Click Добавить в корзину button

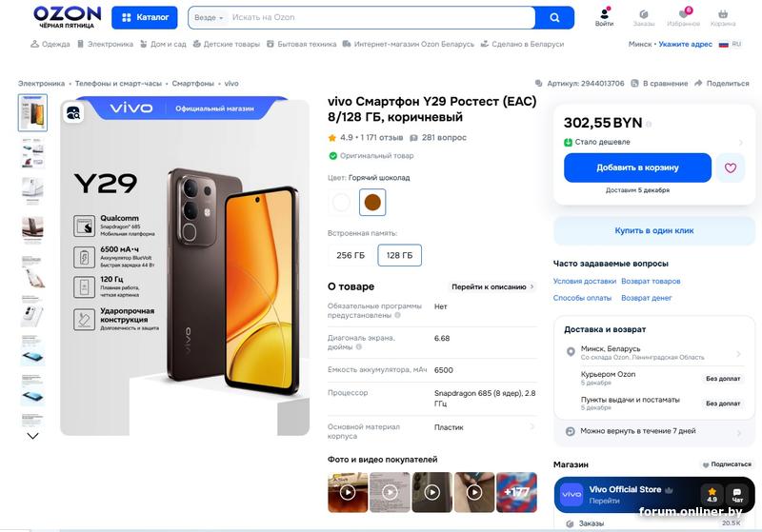[637, 167]
